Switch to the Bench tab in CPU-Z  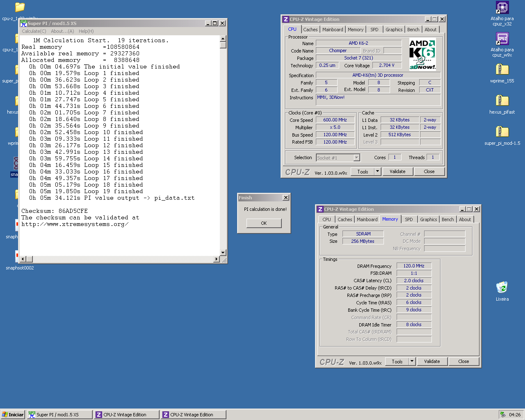(413, 29)
